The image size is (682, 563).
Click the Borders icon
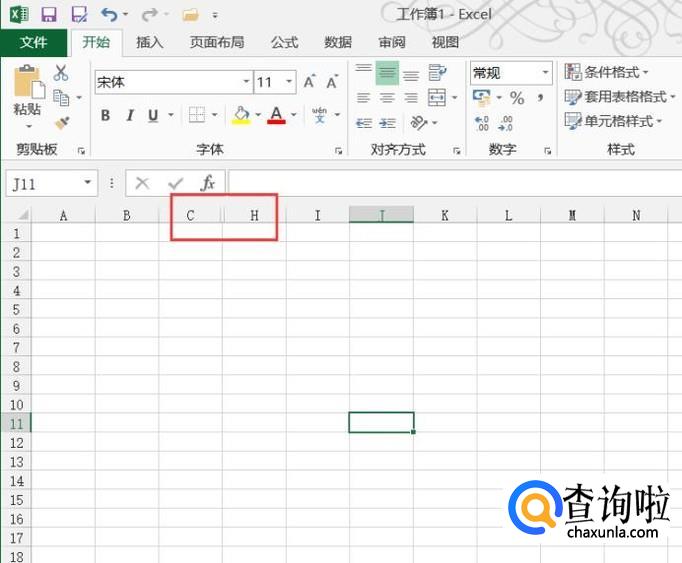[x=197, y=115]
